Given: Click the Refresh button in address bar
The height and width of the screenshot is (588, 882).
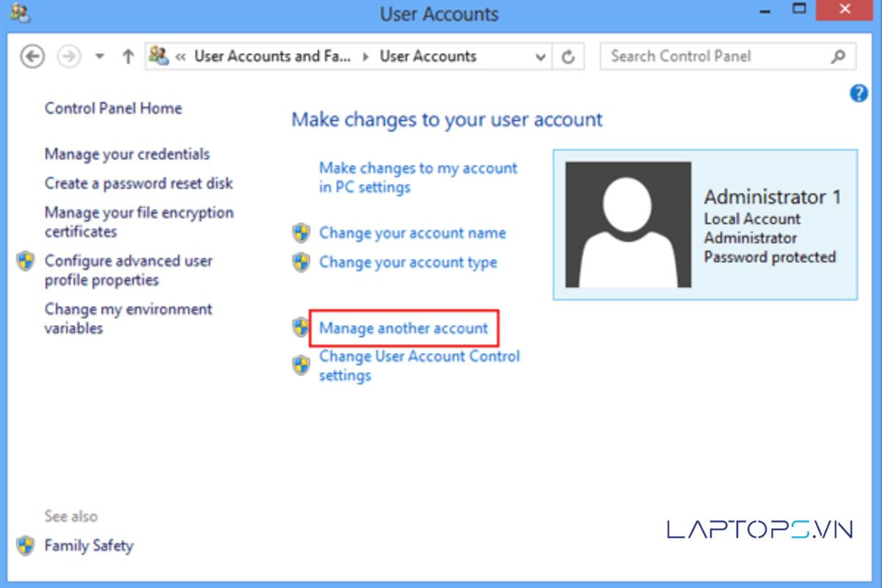Looking at the screenshot, I should tap(568, 57).
